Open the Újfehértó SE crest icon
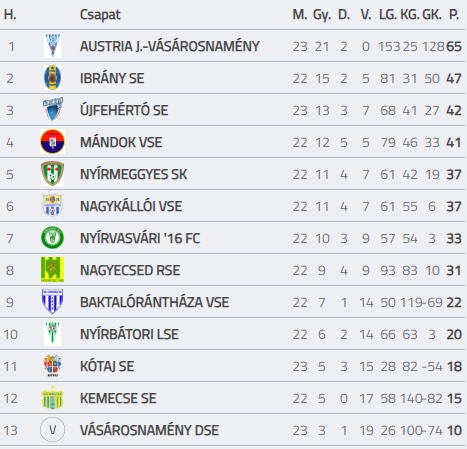 tap(53, 109)
